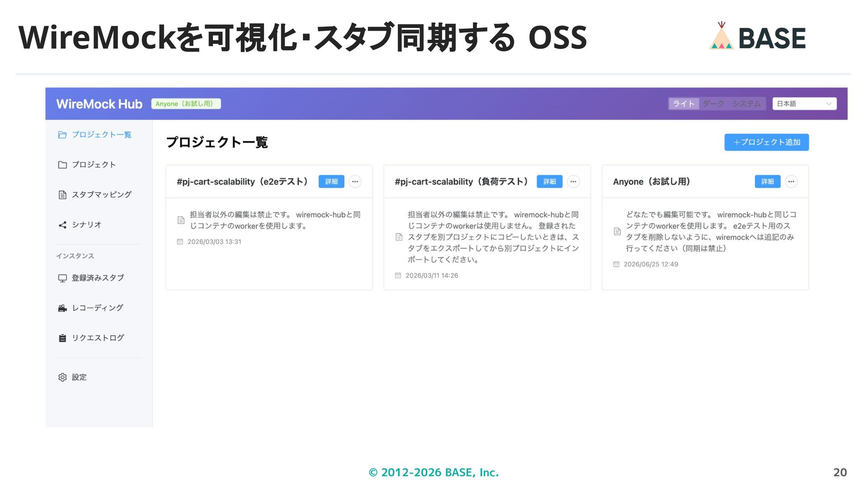Click the e2eテスト card description text

275,220
